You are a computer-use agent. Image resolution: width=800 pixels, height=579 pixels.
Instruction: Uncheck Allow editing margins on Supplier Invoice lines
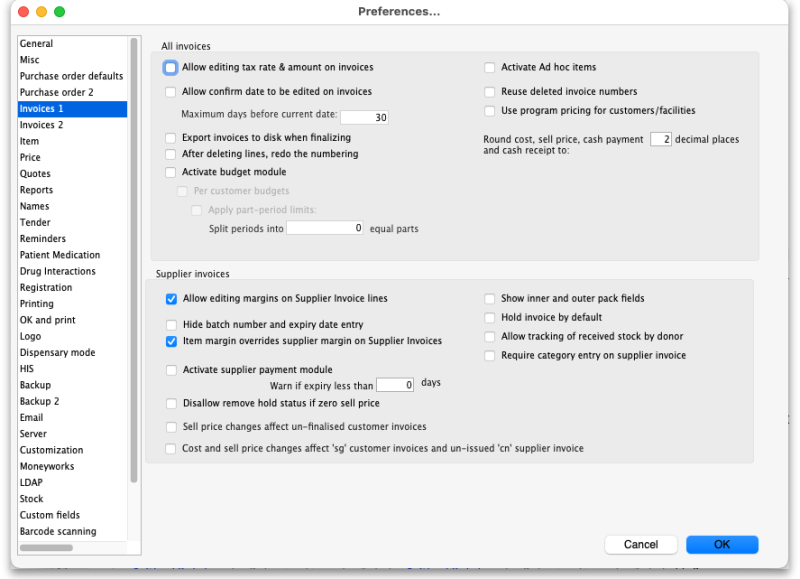(x=170, y=298)
